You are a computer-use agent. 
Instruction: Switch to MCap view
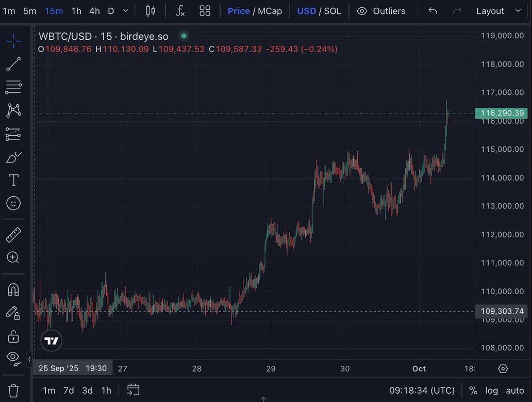270,11
